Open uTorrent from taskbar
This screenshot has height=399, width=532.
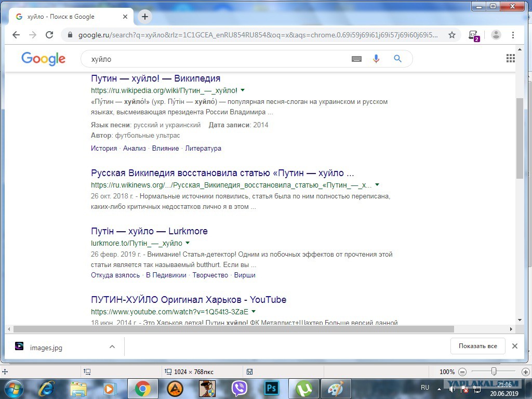[303, 389]
